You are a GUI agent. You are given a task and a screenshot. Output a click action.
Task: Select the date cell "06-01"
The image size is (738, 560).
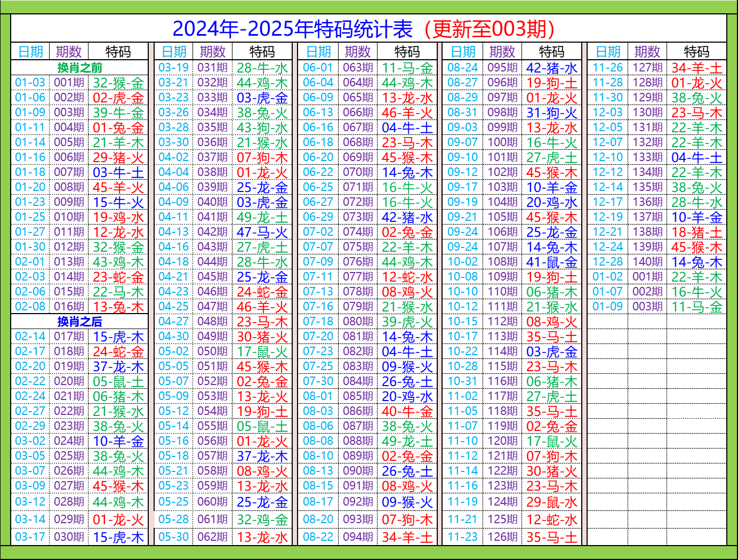coord(318,68)
